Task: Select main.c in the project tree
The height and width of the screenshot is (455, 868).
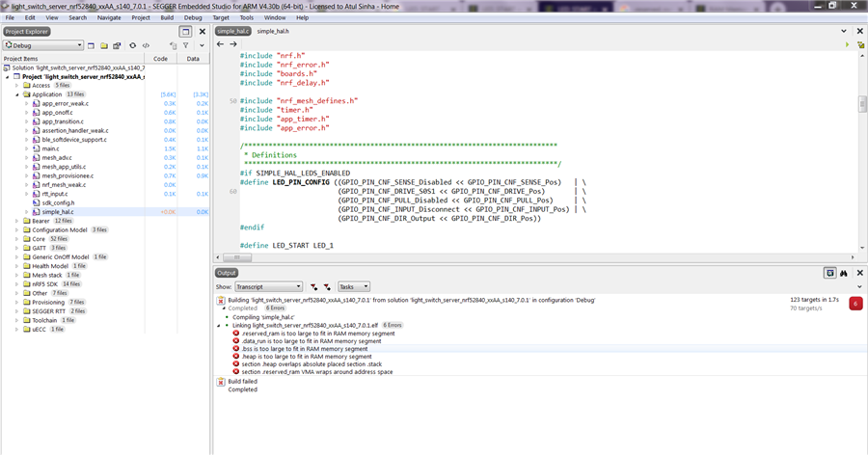Action: [50, 148]
